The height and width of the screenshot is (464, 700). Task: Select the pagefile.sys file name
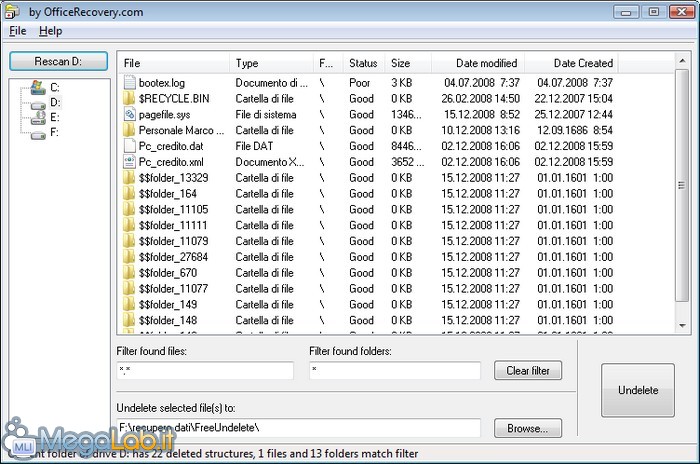tap(164, 114)
